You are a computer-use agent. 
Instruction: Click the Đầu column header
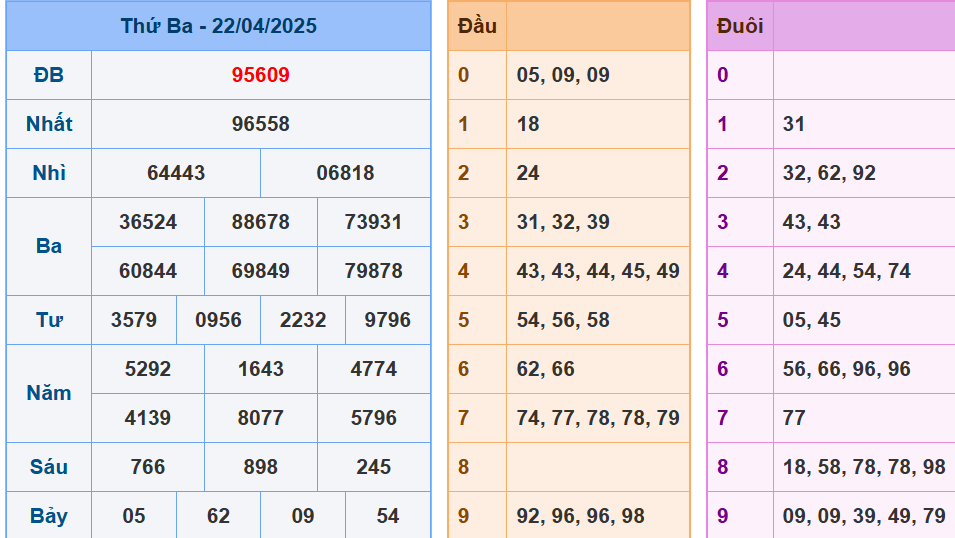click(x=478, y=26)
